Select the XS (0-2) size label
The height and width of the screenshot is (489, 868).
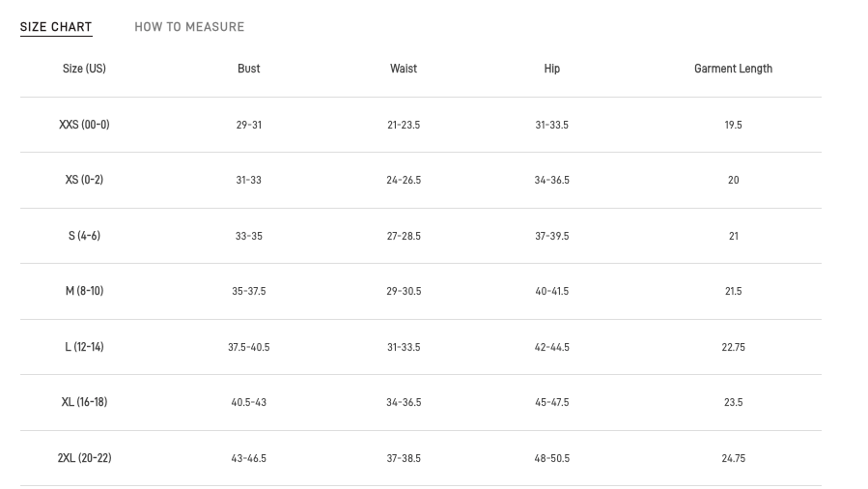[84, 180]
